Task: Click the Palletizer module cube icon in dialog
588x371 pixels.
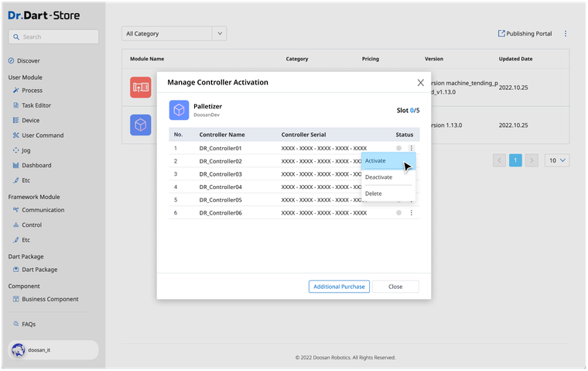Action: tap(179, 110)
